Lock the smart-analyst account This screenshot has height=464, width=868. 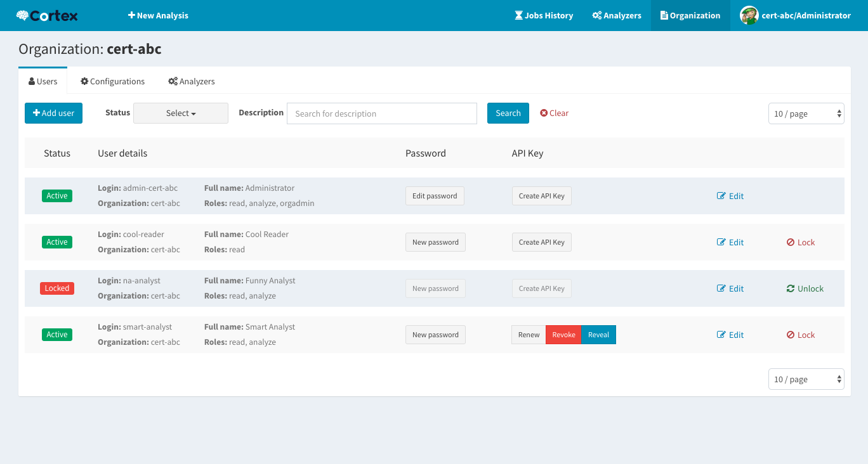pyautogui.click(x=800, y=335)
